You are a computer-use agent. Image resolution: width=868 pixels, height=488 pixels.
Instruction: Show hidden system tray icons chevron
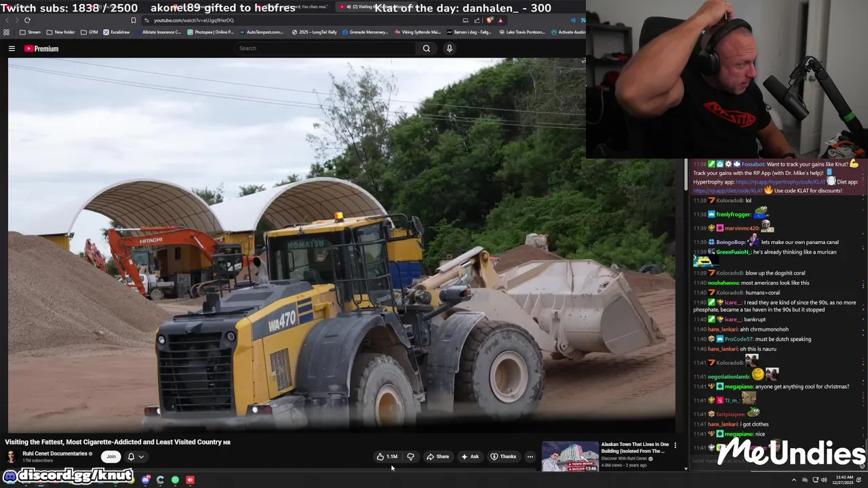[x=794, y=480]
